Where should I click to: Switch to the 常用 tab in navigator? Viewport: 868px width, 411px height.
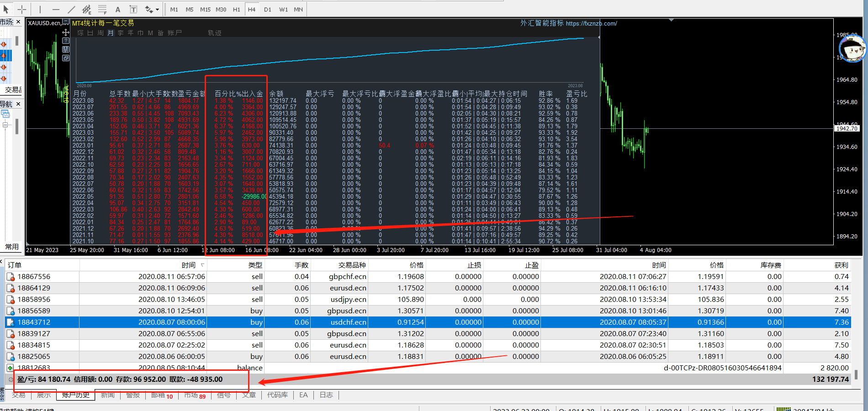coord(12,247)
